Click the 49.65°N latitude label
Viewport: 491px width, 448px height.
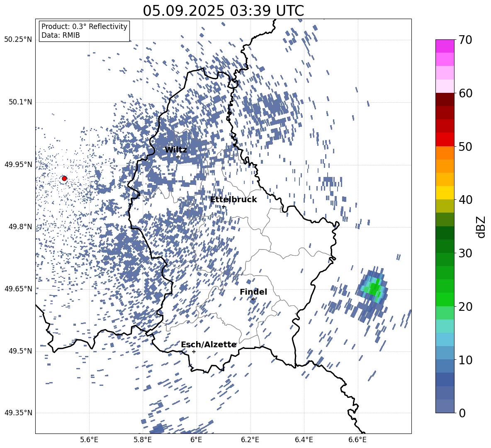(x=18, y=288)
